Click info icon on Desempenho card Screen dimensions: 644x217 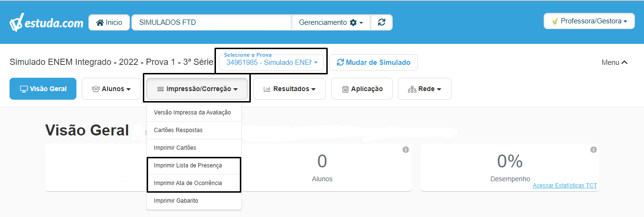pyautogui.click(x=593, y=150)
